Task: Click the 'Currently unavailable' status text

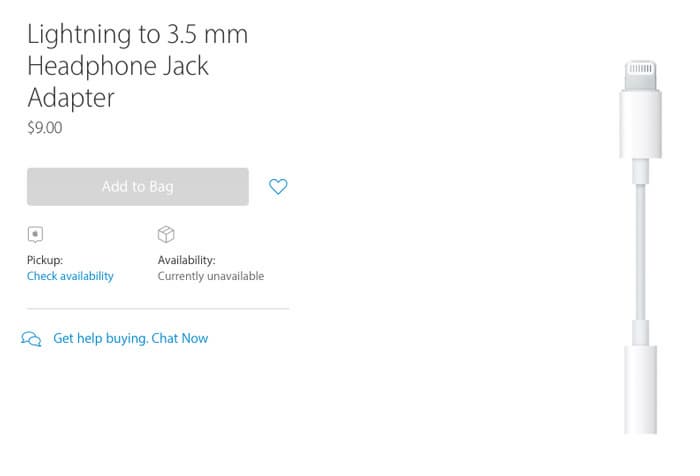Action: point(210,276)
